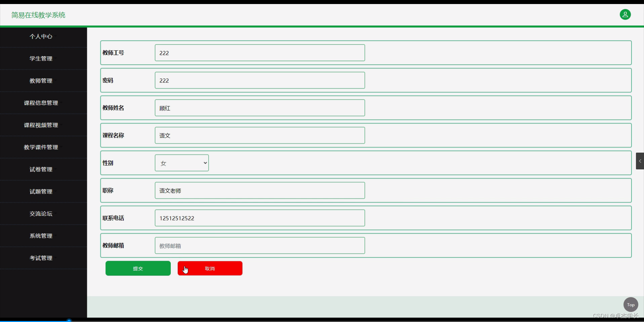Open 交流论坛 menu item
This screenshot has height=322, width=644.
tap(41, 213)
